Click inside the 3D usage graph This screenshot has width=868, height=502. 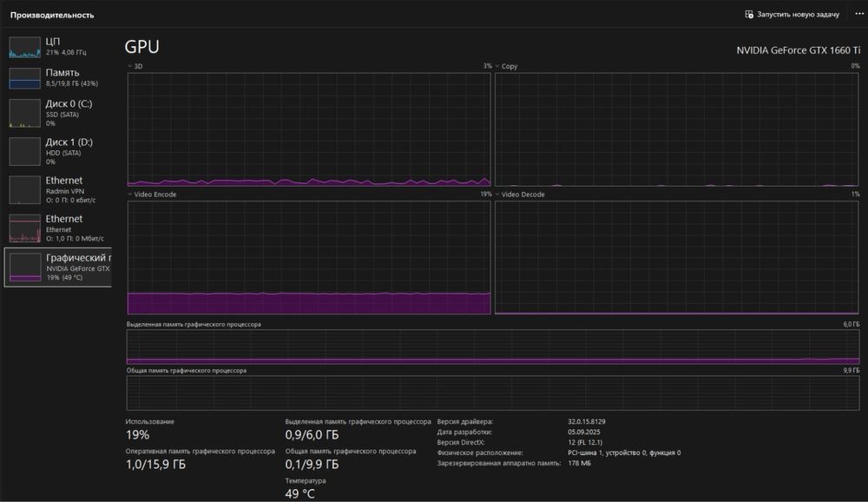pyautogui.click(x=309, y=129)
